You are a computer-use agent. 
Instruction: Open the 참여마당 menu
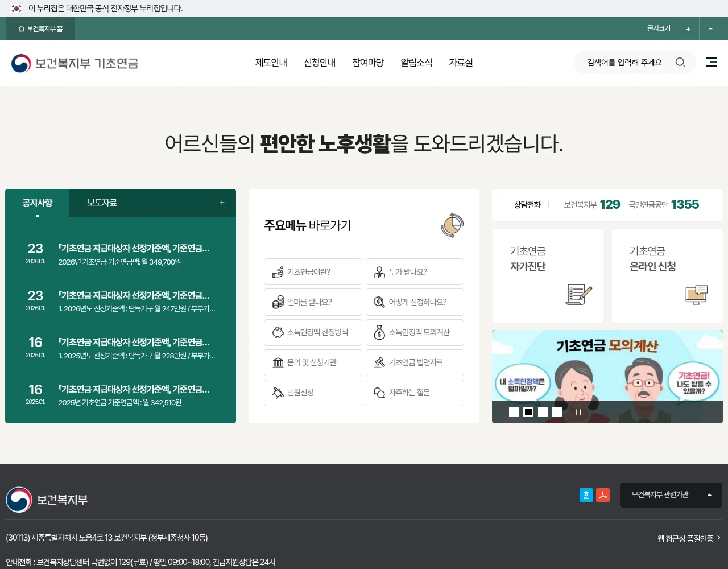pos(368,63)
